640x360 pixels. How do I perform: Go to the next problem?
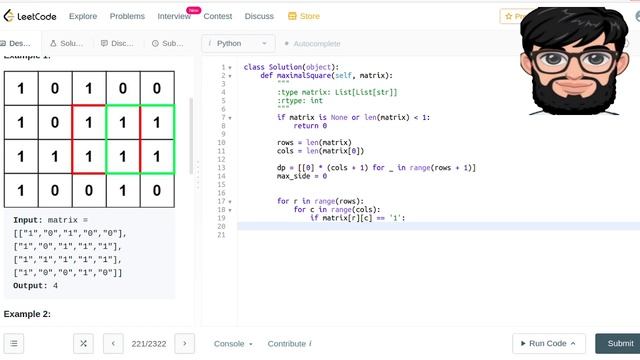184,344
